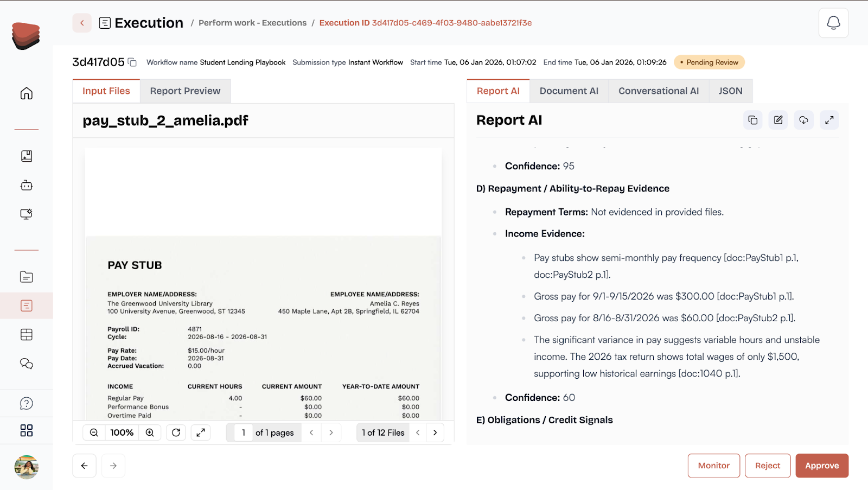
Task: Switch to Input Files tab
Action: coord(106,91)
